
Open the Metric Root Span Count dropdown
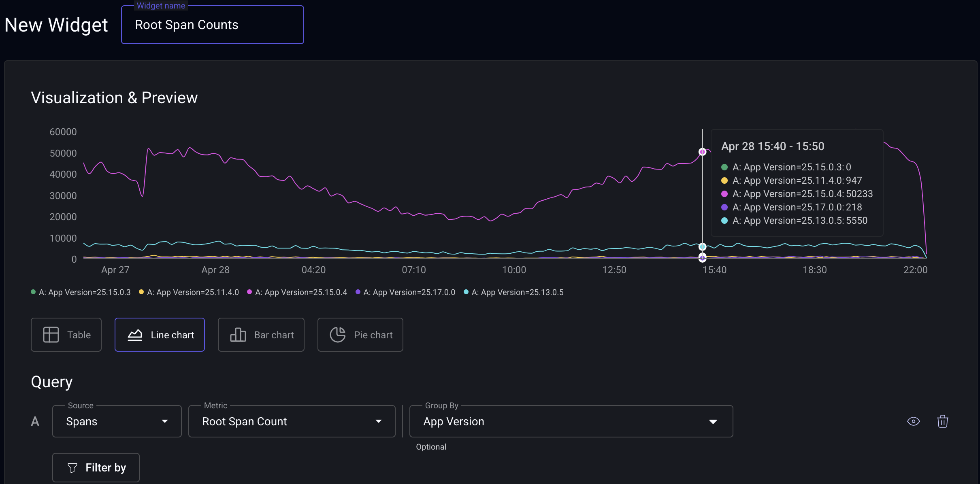tap(292, 421)
